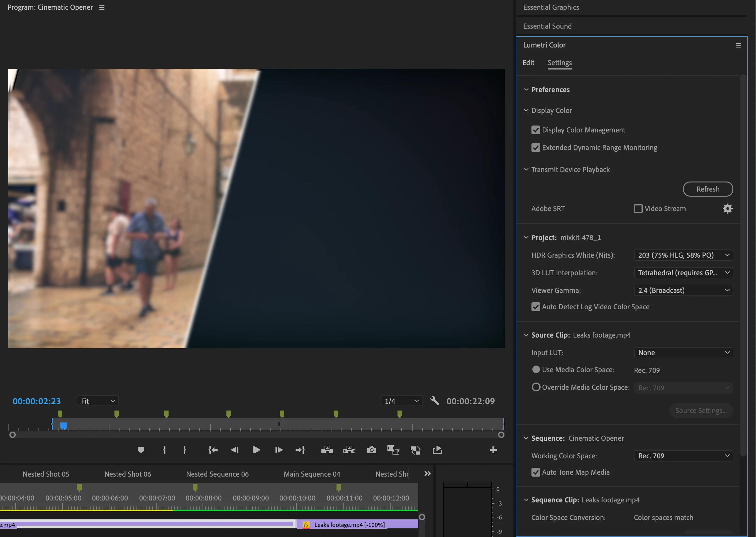Screen dimensions: 756x537
Task: Click the blue playhead in monitor scrubber
Action: tap(64, 426)
